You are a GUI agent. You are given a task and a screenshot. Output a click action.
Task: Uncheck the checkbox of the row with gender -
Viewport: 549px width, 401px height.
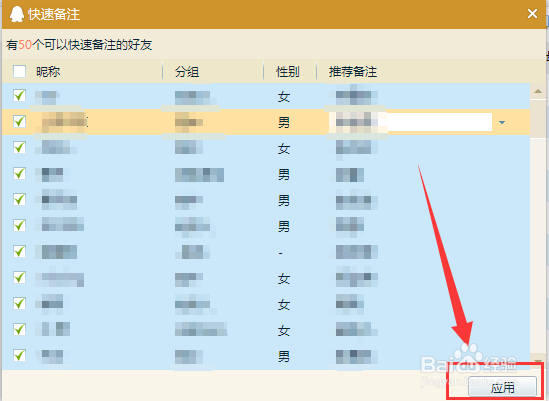tap(19, 251)
